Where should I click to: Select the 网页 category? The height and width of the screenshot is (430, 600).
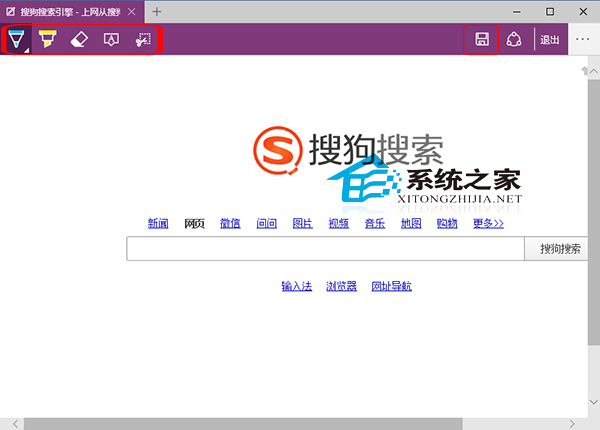[x=194, y=223]
